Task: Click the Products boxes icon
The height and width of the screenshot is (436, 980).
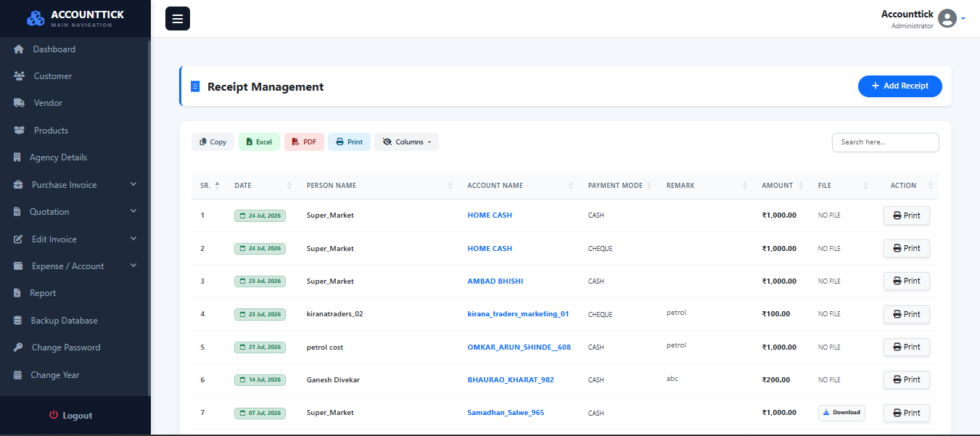Action: click(20, 131)
